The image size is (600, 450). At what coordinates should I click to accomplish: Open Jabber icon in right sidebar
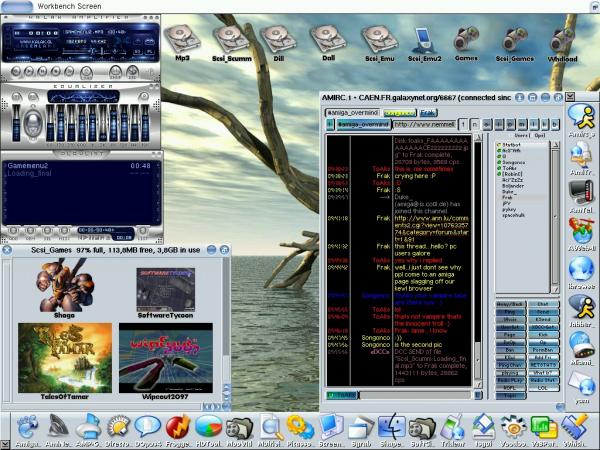click(x=581, y=310)
